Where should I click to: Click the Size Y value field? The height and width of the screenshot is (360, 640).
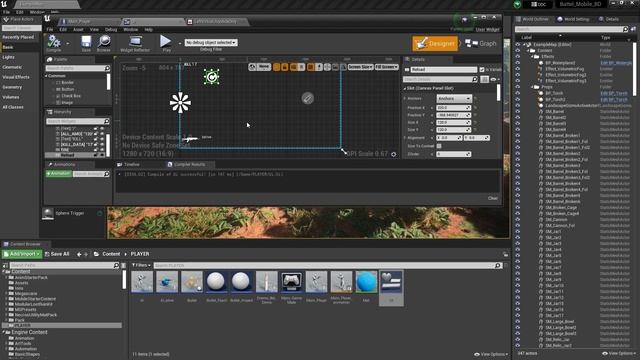click(453, 130)
